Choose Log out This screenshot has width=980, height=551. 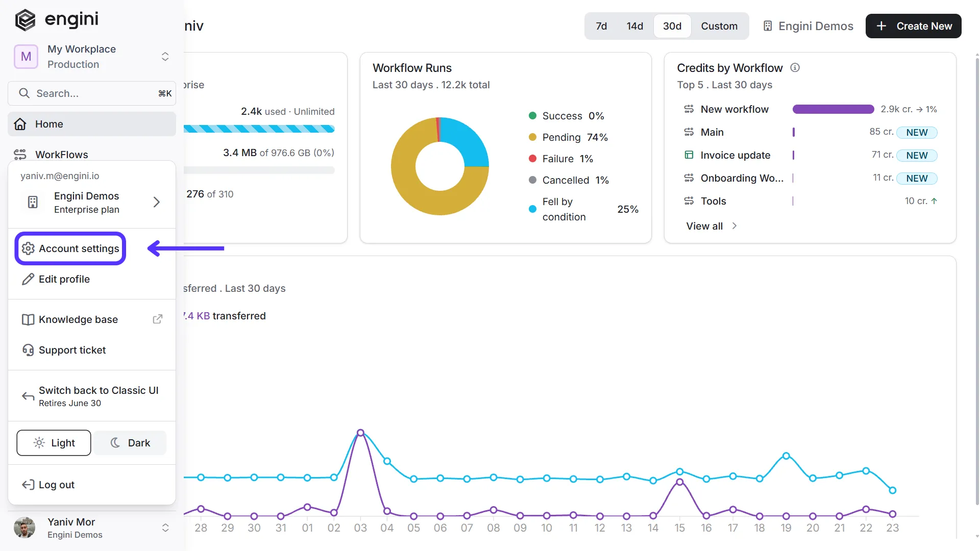pos(92,485)
